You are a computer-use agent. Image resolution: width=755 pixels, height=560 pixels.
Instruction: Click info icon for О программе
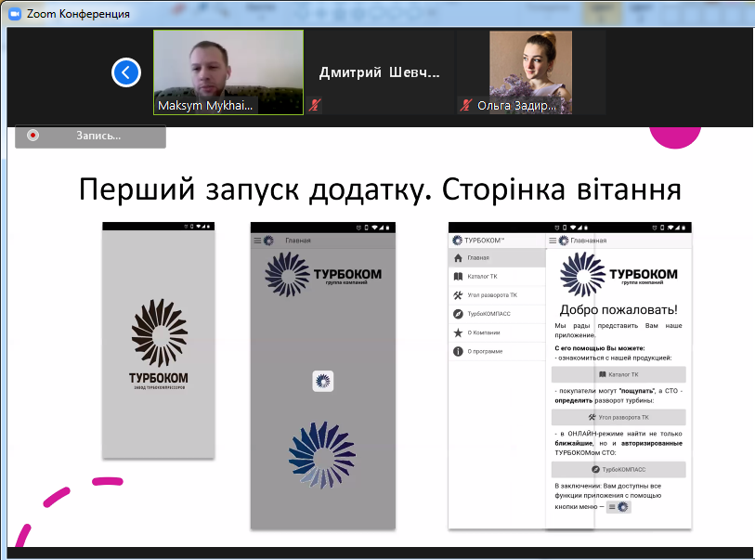pos(458,351)
